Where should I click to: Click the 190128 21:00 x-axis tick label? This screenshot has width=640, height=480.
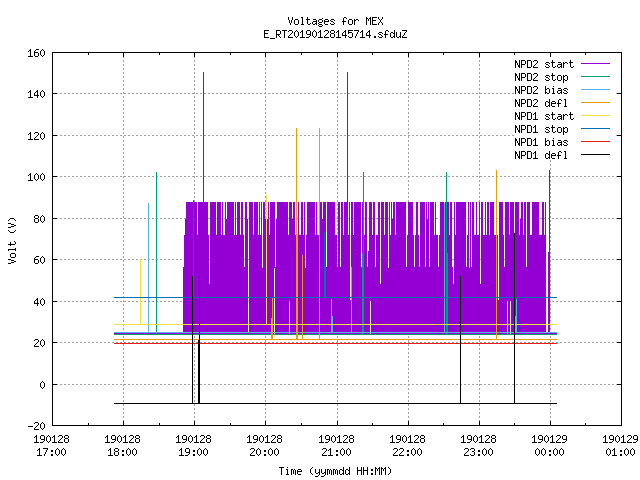[336, 446]
